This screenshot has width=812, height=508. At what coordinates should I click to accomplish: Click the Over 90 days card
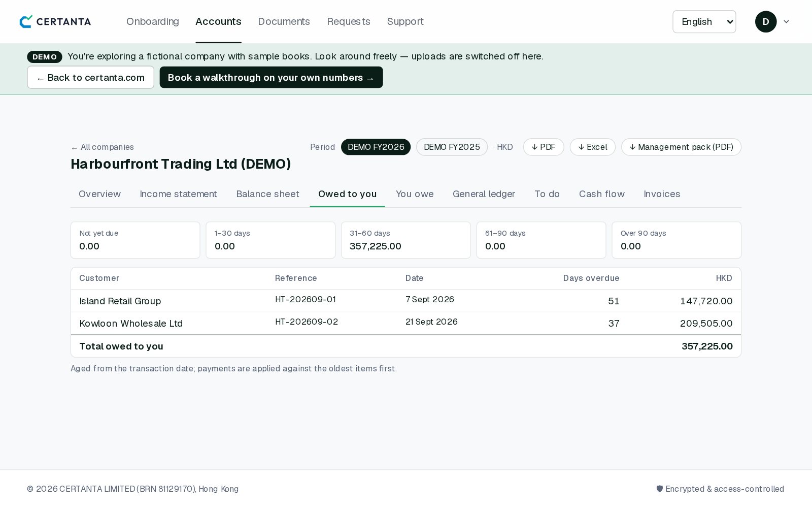(x=676, y=240)
